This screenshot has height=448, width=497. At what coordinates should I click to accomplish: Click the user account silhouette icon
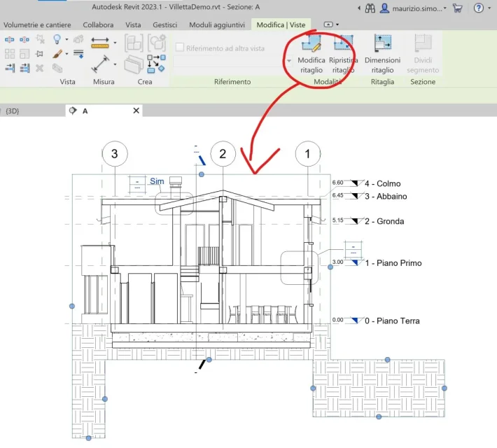pyautogui.click(x=384, y=8)
